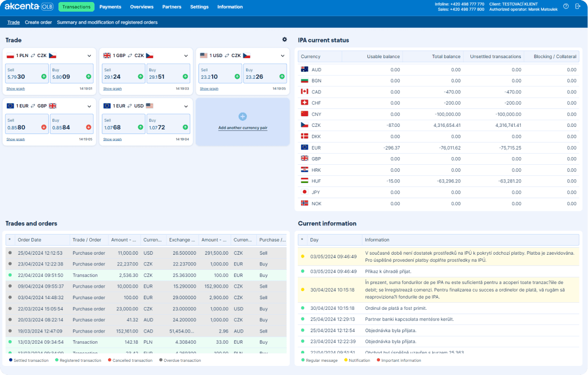Open the Trade panel settings gear
This screenshot has width=588, height=375.
coord(284,40)
